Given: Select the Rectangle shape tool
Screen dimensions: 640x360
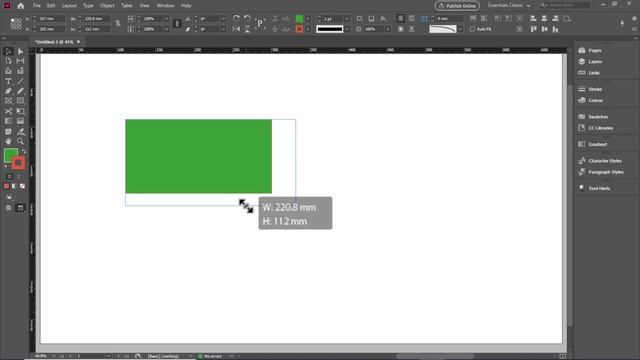Looking at the screenshot, I should (20, 100).
